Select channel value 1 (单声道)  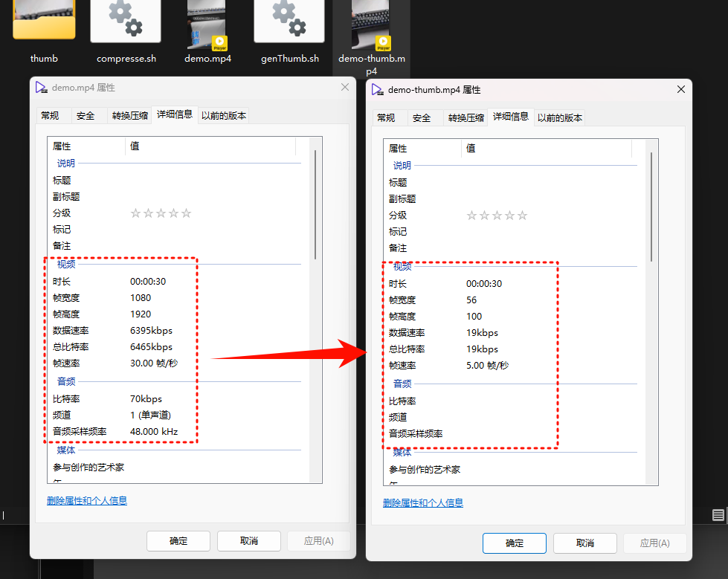tap(150, 415)
